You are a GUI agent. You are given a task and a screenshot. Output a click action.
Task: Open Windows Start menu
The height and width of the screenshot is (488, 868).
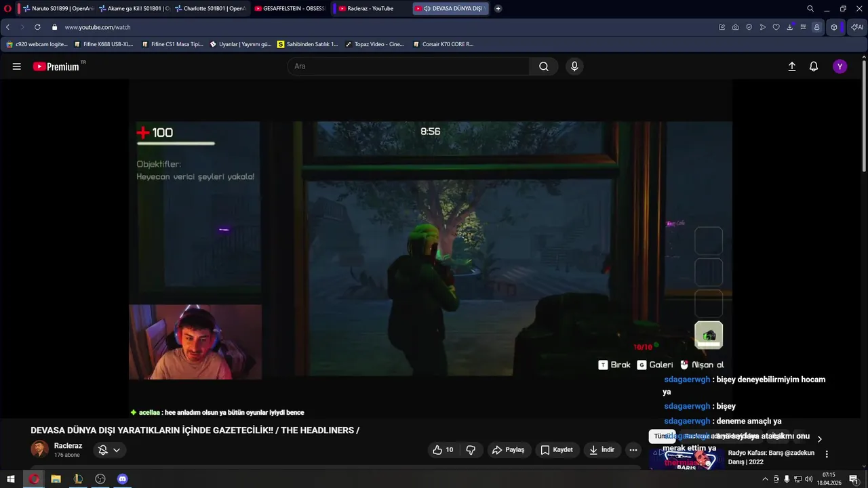click(11, 479)
